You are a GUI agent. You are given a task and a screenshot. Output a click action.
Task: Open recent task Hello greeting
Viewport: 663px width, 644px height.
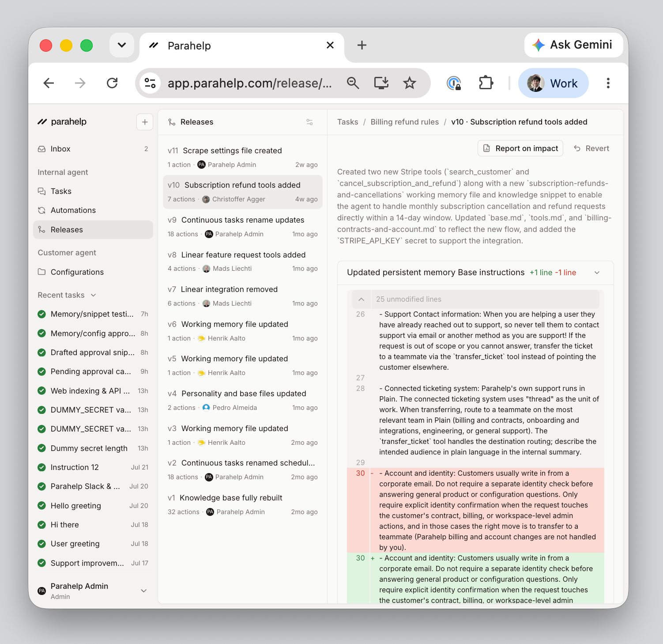(93, 506)
